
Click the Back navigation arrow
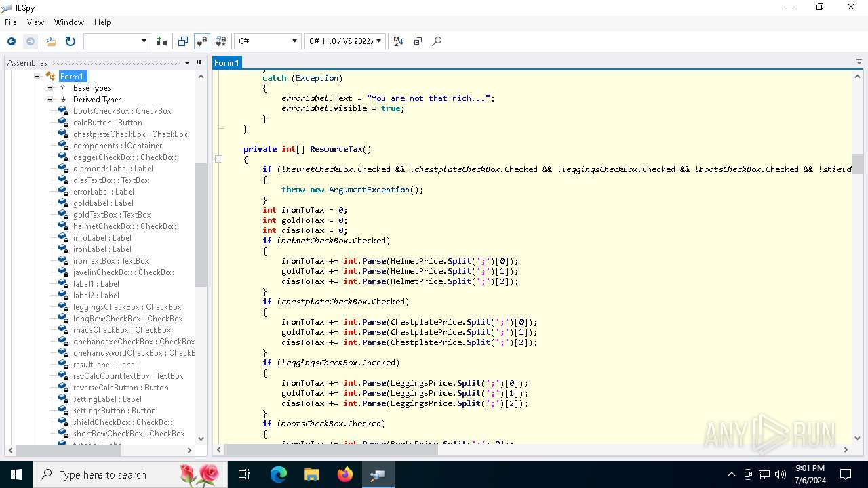tap(12, 41)
